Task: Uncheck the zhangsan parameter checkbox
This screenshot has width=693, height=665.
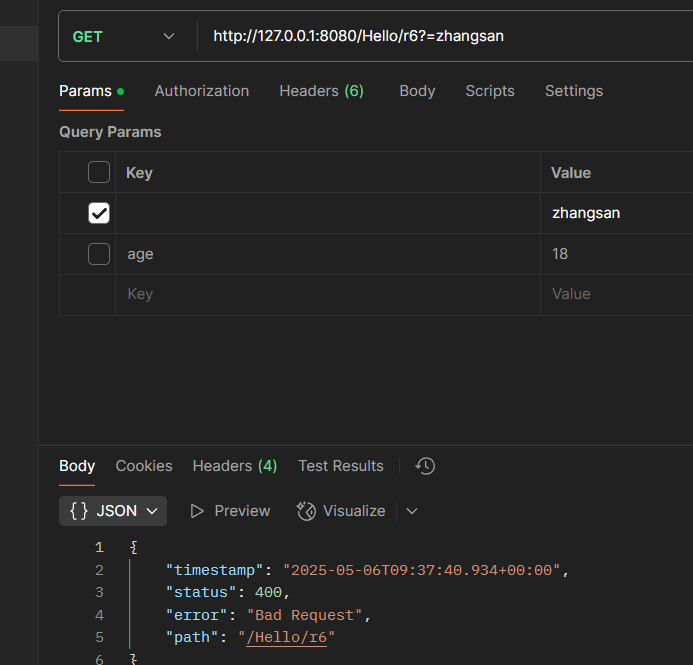Action: (x=99, y=213)
